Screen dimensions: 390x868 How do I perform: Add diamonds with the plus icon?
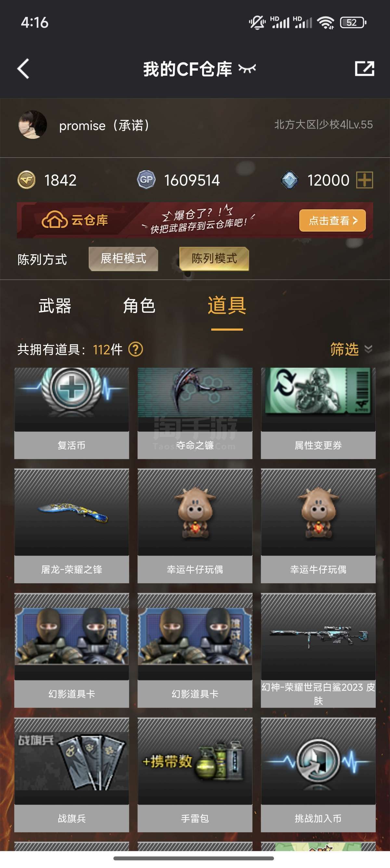(365, 180)
